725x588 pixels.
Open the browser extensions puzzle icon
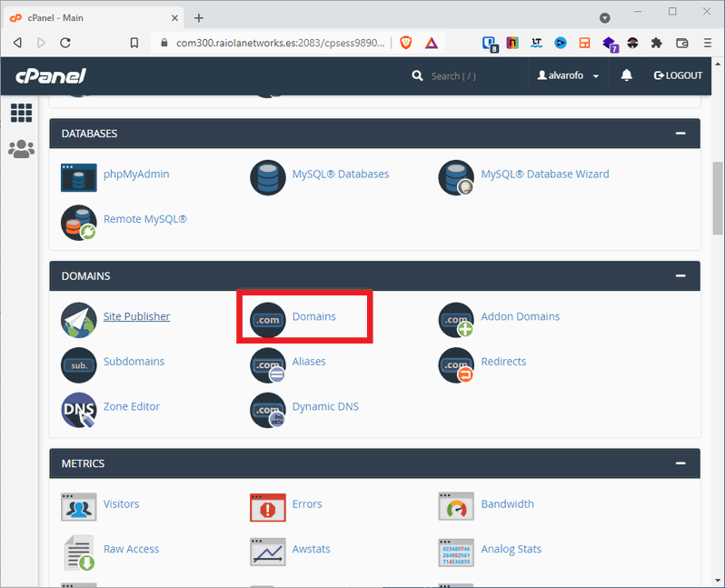point(657,43)
